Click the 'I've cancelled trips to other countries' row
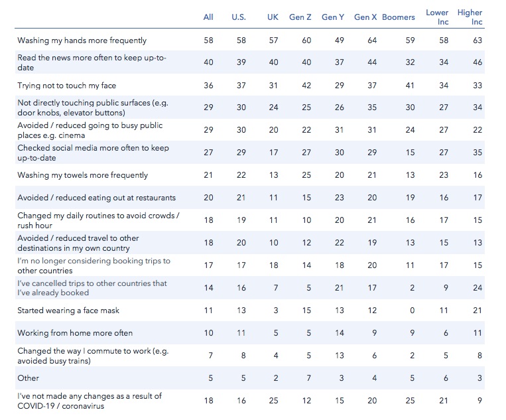The image size is (506, 420). coord(250,288)
